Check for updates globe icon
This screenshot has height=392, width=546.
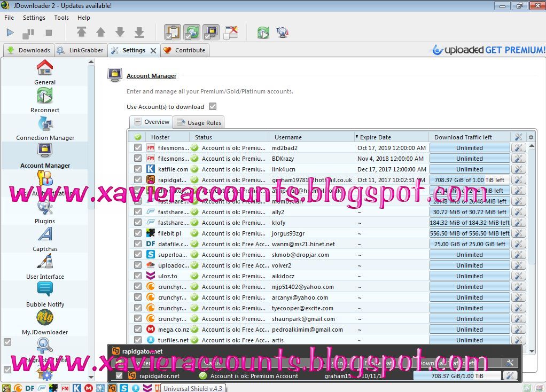pos(283,33)
